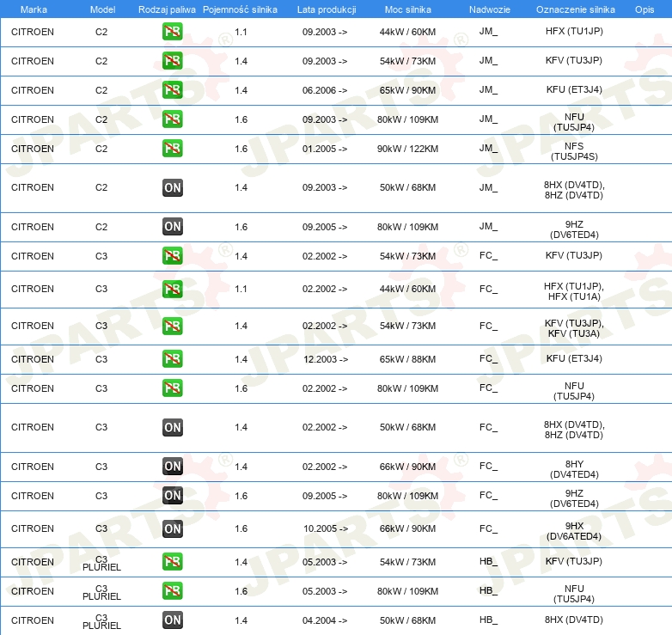Click petrol icon in C3 Pluriel 1.6 row
The width and height of the screenshot is (672, 635).
172,591
